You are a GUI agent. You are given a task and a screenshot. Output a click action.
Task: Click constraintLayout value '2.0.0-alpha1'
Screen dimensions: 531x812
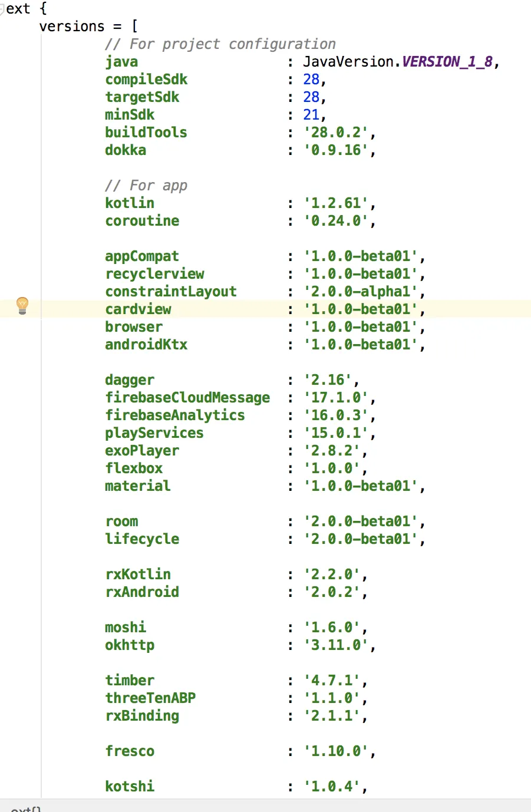click(361, 292)
